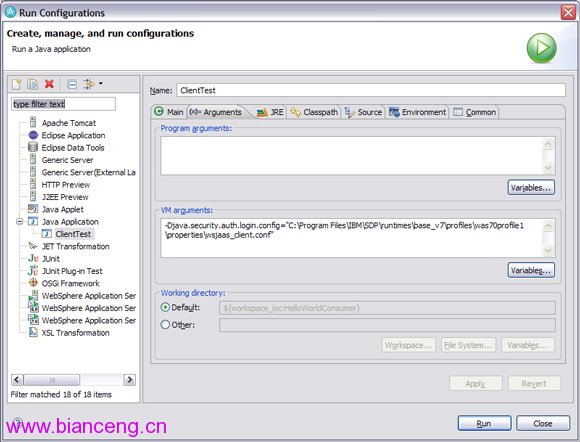Screen dimensions: 580x442
Task: Click the Generic Server(External La icon
Action: 33,172
